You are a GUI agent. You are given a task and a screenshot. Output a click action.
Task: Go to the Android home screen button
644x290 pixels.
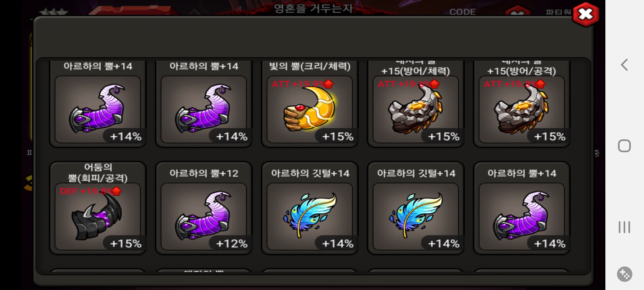[x=624, y=146]
